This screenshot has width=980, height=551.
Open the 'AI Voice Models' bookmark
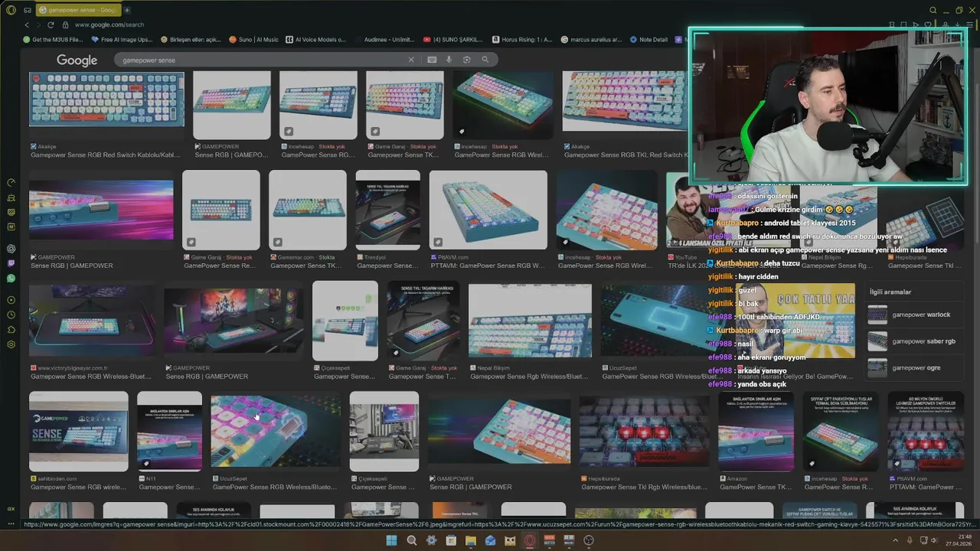pyautogui.click(x=315, y=40)
